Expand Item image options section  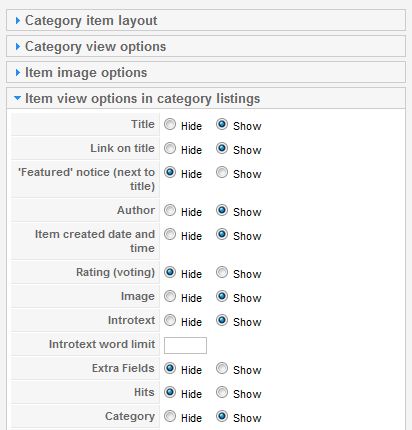pos(206,72)
